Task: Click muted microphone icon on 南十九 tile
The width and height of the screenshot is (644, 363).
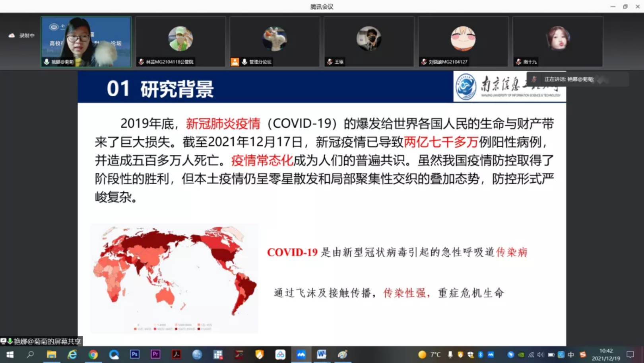Action: (518, 62)
